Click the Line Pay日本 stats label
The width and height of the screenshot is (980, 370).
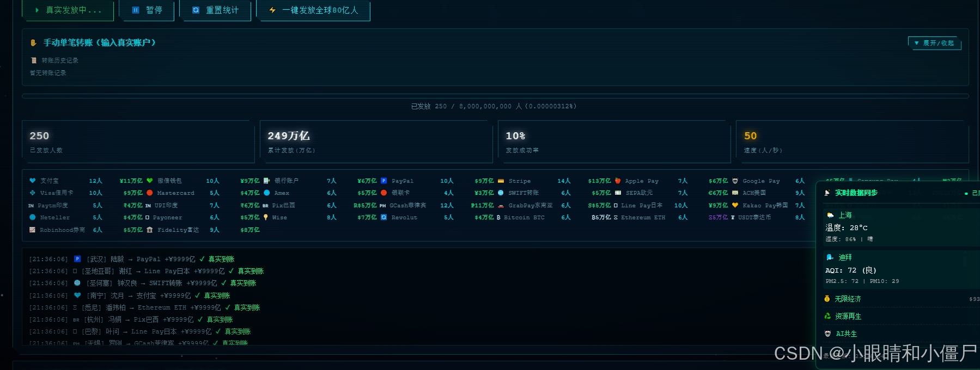pyautogui.click(x=642, y=205)
